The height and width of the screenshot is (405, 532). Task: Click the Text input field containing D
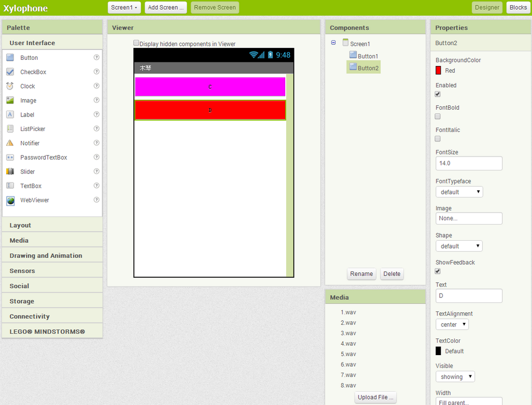469,296
